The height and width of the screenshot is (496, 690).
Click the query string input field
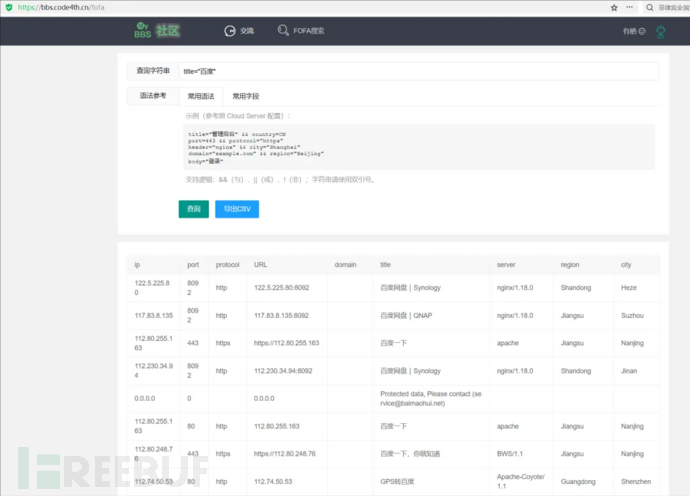418,72
